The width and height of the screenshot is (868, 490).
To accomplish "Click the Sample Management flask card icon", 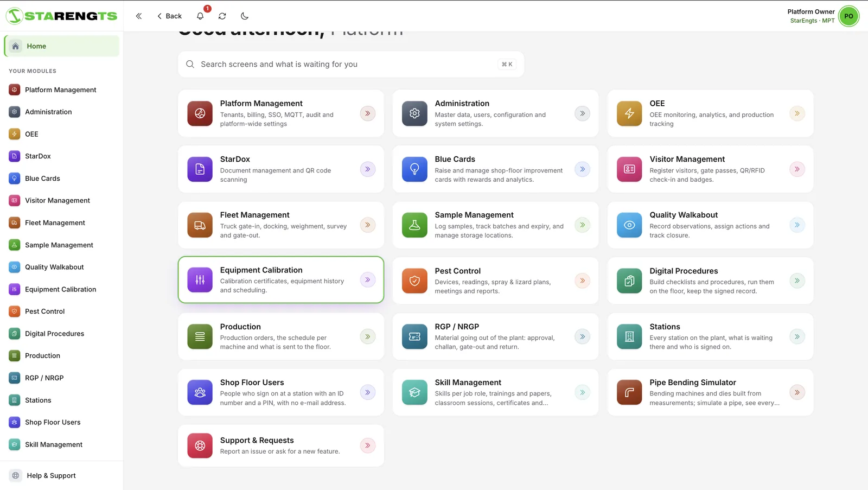I will pyautogui.click(x=414, y=225).
